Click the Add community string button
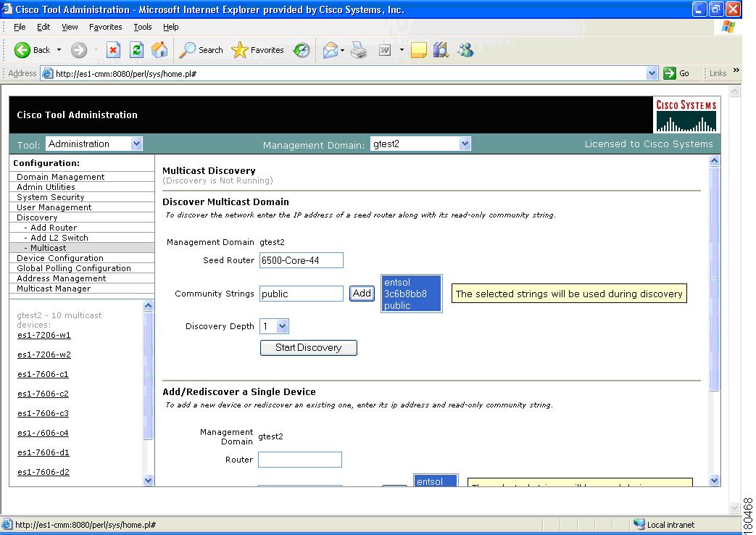Viewport: 756px width, 535px height. (x=362, y=294)
